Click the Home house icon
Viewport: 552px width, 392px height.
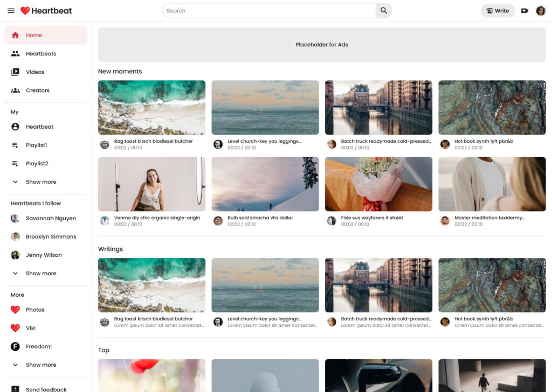[15, 35]
